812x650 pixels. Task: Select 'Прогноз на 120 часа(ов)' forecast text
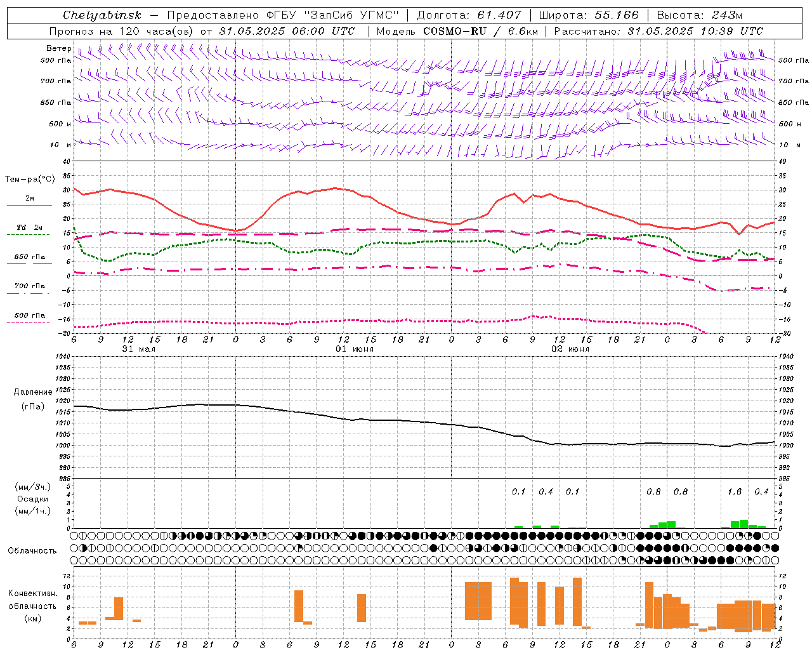122,31
